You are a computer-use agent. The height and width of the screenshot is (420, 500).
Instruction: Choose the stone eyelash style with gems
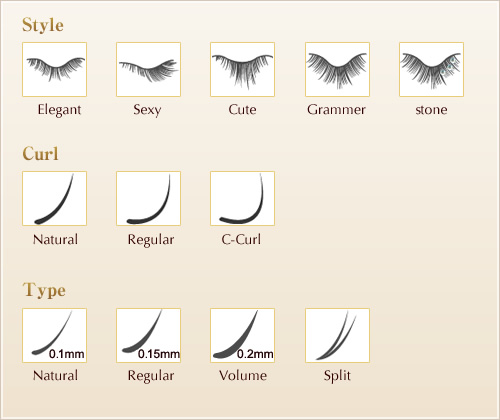click(431, 69)
